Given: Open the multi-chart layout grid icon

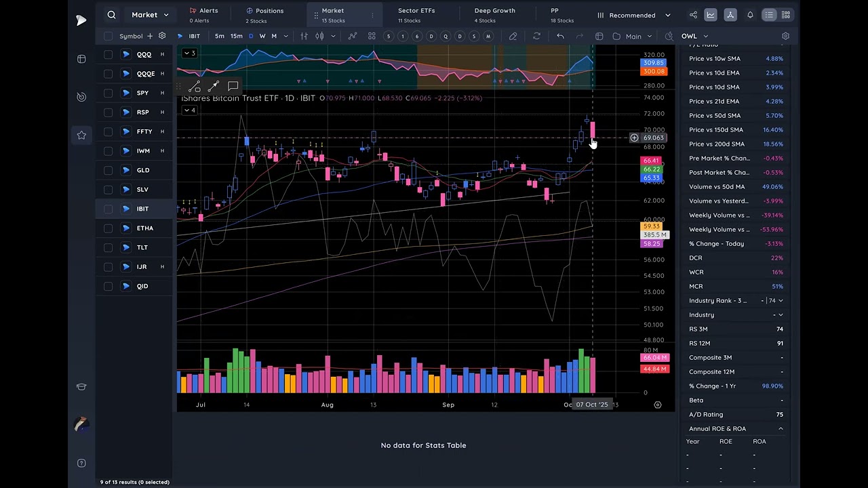Looking at the screenshot, I should coord(372,36).
